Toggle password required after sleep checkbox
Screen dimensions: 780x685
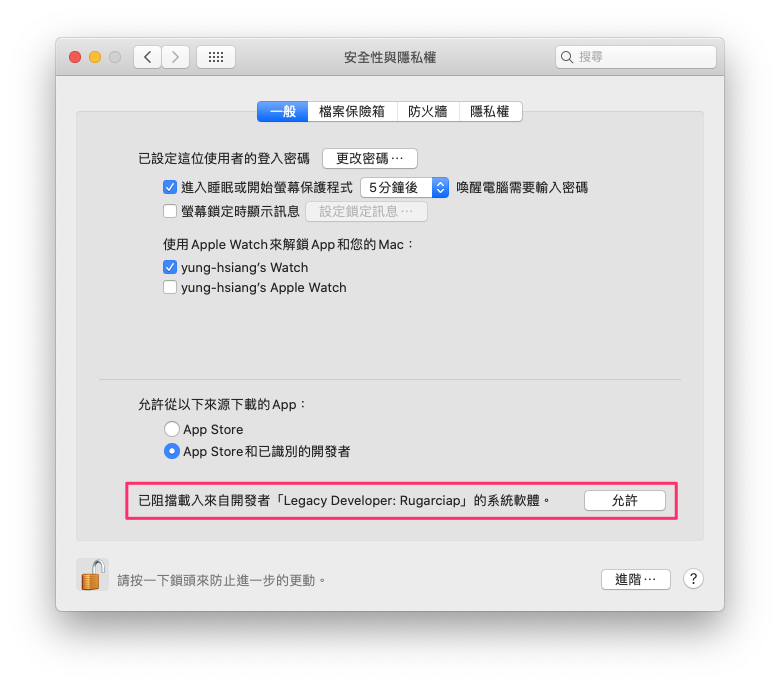[x=170, y=188]
